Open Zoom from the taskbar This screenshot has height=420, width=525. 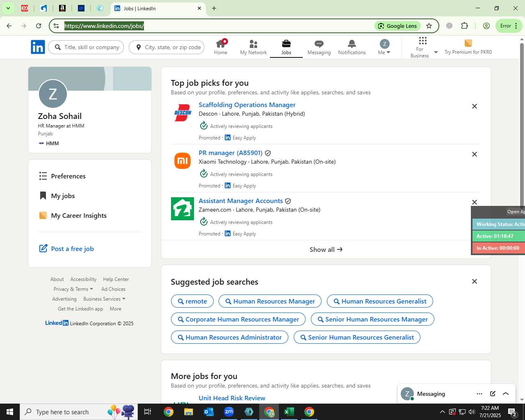pos(229,412)
